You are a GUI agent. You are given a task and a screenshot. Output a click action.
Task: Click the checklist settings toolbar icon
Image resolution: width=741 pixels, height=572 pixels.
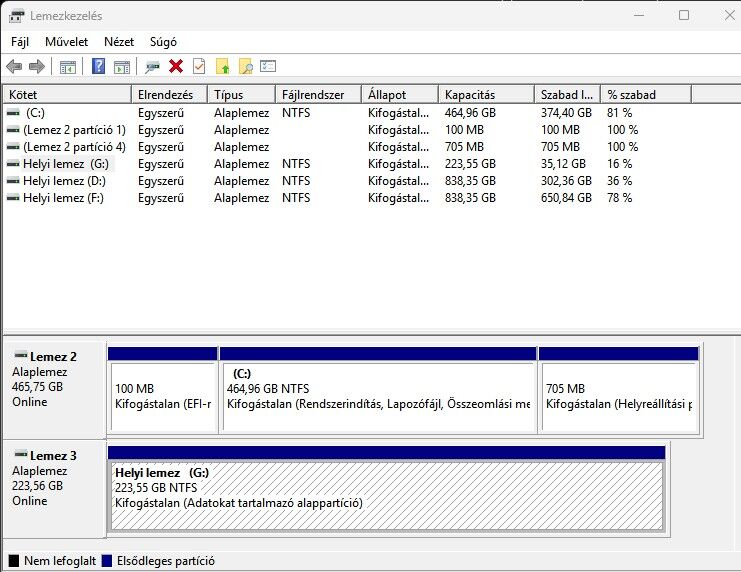[268, 66]
